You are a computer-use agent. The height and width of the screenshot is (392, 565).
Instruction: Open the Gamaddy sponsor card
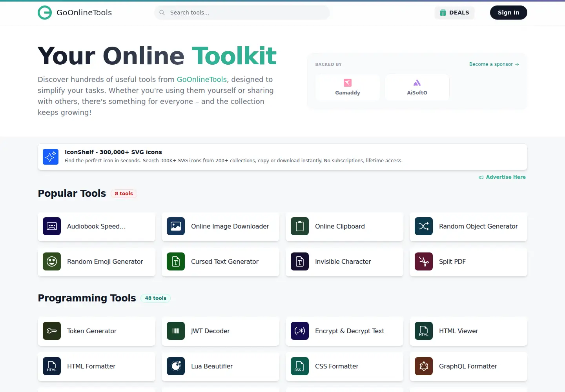pos(348,87)
